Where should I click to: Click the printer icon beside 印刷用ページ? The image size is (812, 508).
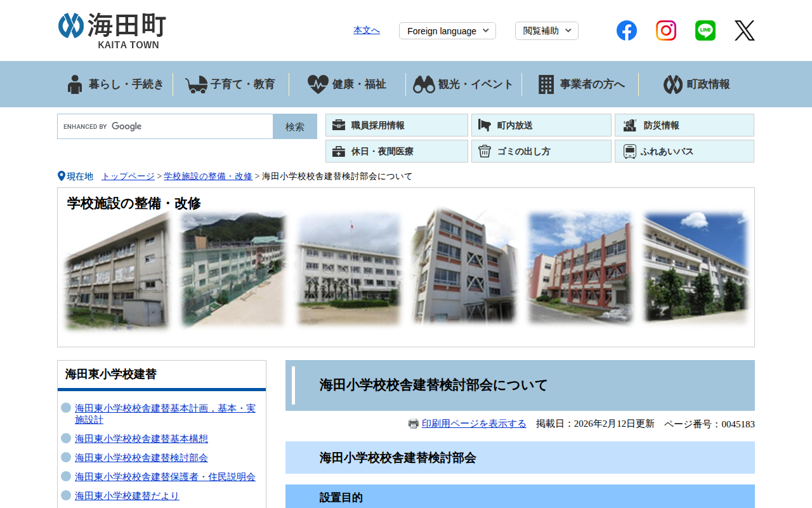(x=414, y=424)
